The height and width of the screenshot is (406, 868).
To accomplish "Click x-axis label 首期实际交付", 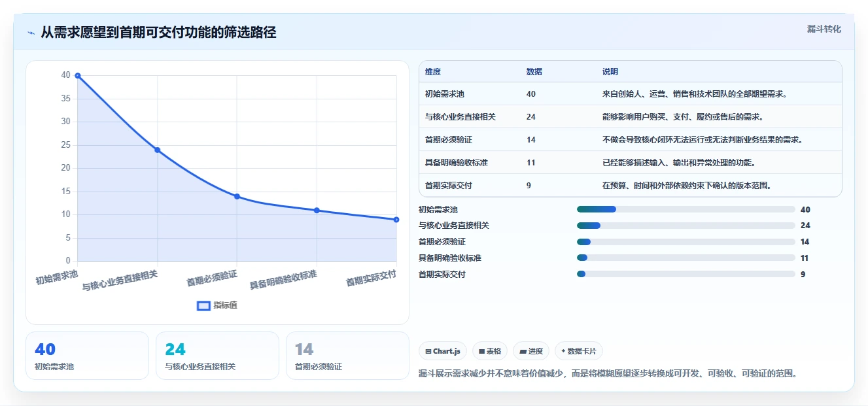I will (x=372, y=279).
